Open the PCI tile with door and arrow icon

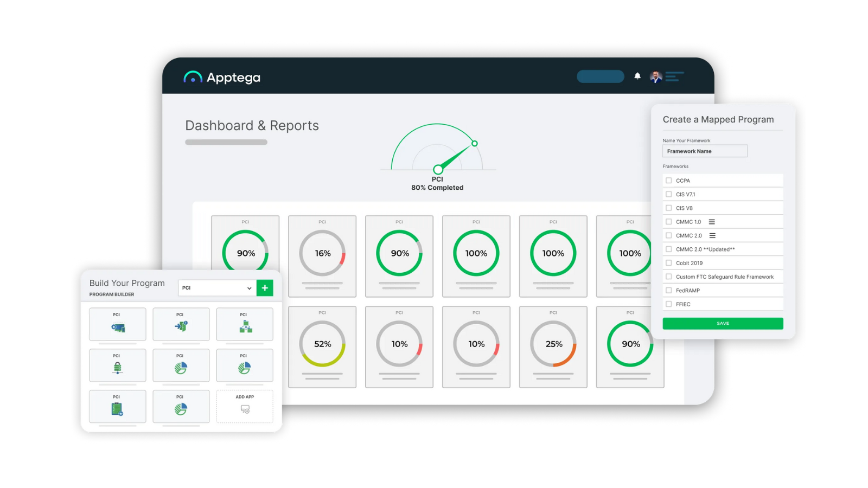click(x=181, y=324)
